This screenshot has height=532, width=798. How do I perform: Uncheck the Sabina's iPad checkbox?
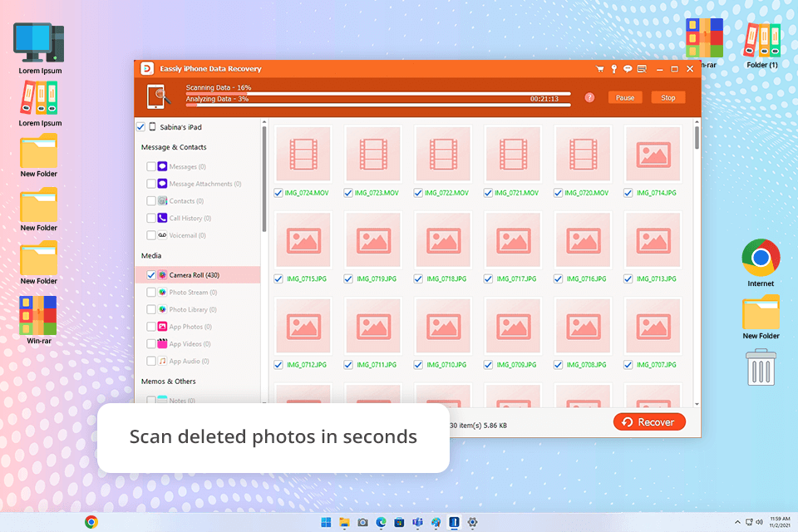click(140, 127)
